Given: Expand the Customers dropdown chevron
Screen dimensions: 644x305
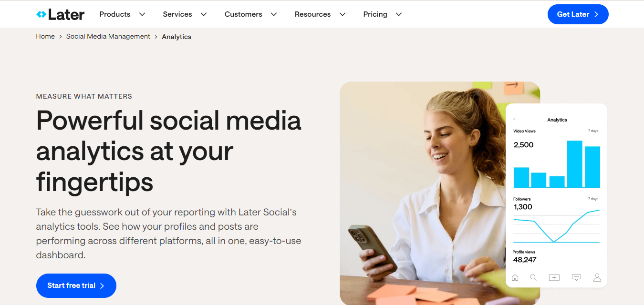Looking at the screenshot, I should [274, 14].
